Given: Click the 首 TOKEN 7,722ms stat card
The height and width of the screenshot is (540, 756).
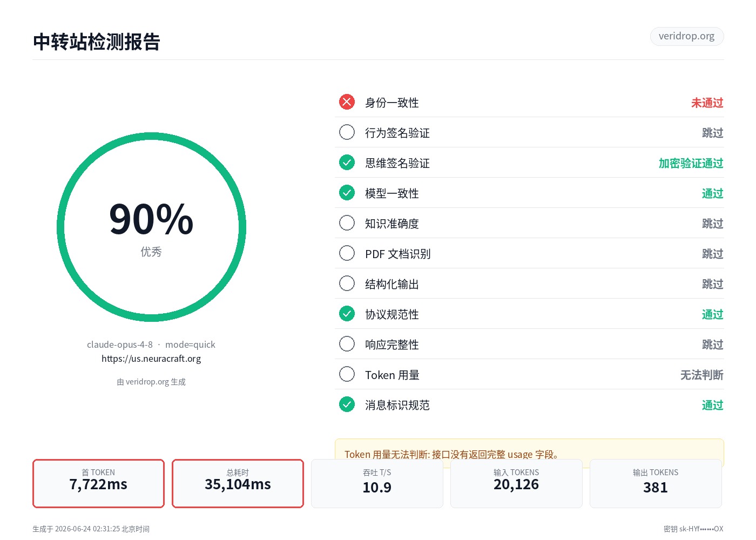Looking at the screenshot, I should click(x=98, y=483).
